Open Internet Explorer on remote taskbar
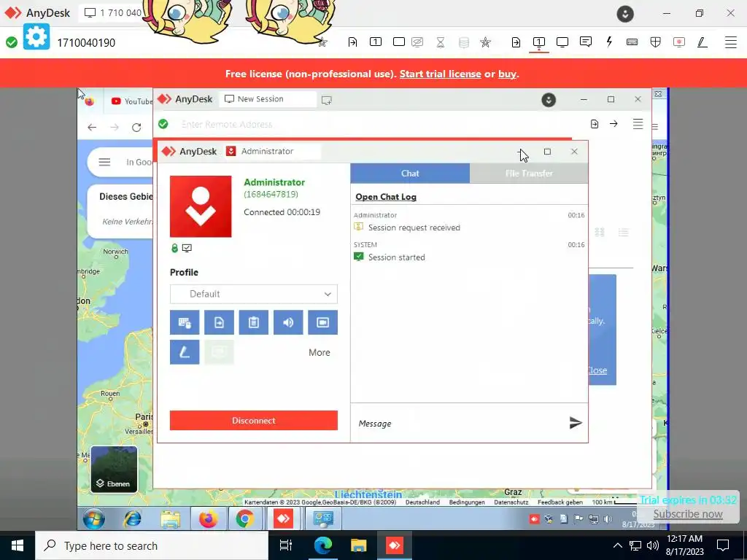 (133, 518)
